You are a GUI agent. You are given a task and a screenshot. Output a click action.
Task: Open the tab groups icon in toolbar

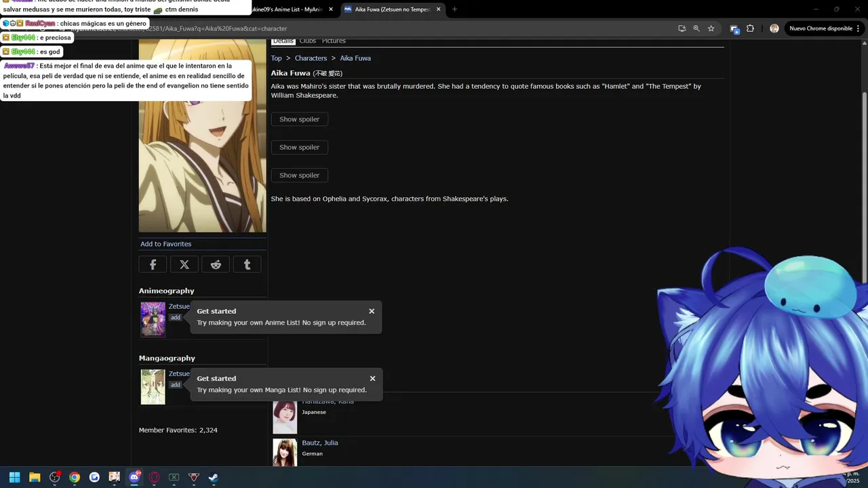coord(734,28)
